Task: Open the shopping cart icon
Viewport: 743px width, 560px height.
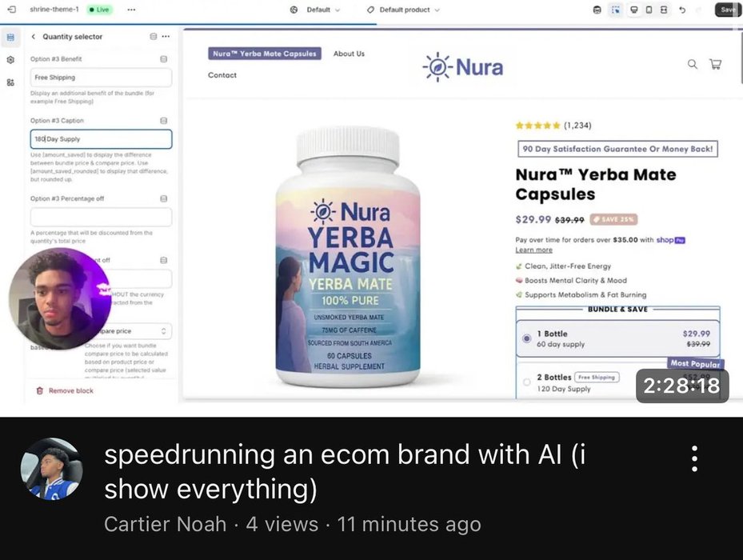Action: point(716,64)
